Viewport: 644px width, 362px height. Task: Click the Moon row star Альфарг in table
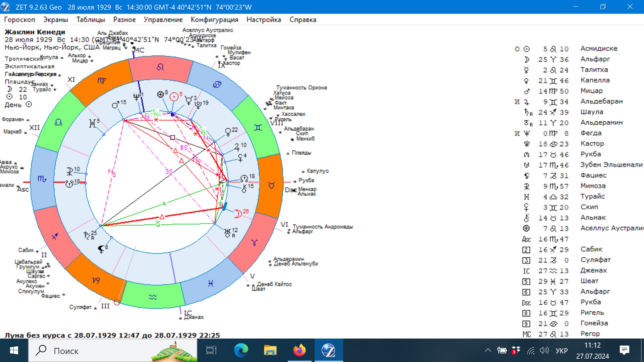point(595,59)
